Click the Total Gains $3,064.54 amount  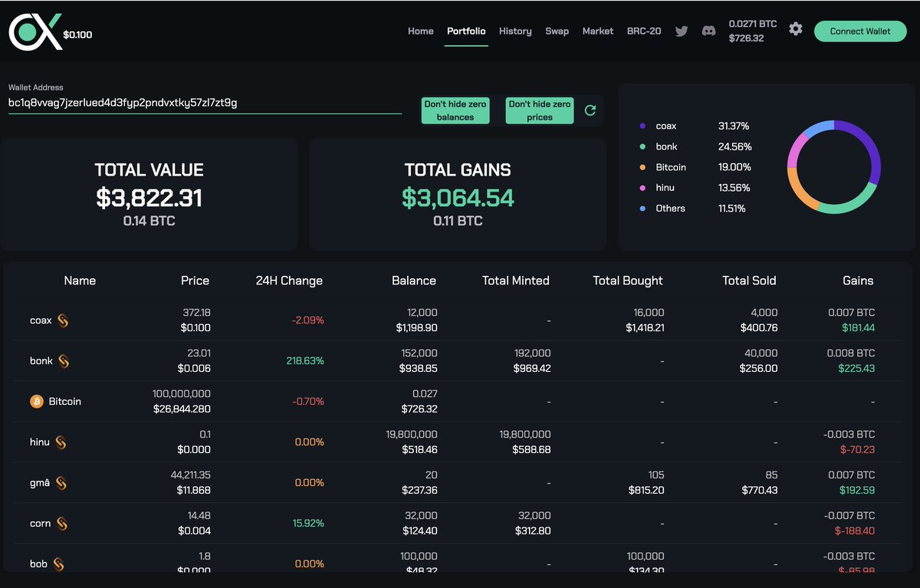click(x=458, y=198)
